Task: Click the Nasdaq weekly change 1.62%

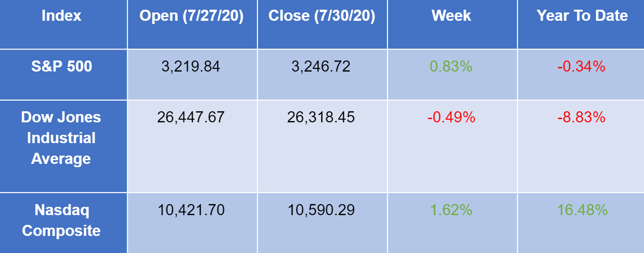Action: click(451, 211)
